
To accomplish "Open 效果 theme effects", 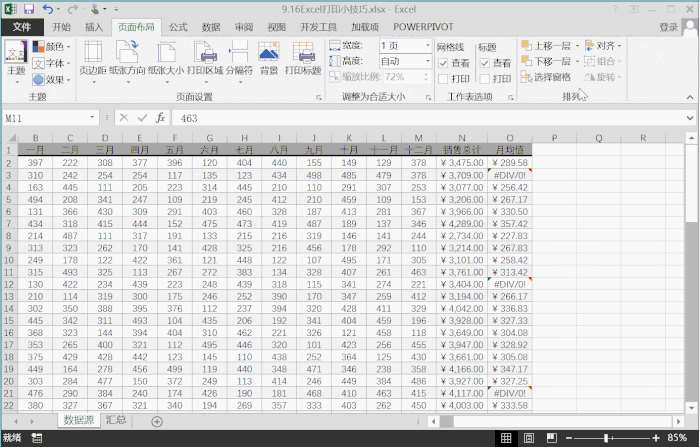I will (51, 79).
